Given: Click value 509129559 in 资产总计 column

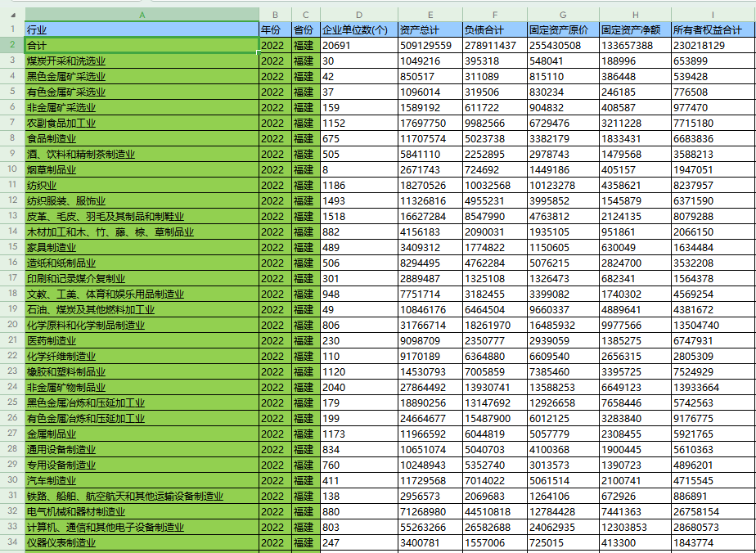Looking at the screenshot, I should click(430, 45).
